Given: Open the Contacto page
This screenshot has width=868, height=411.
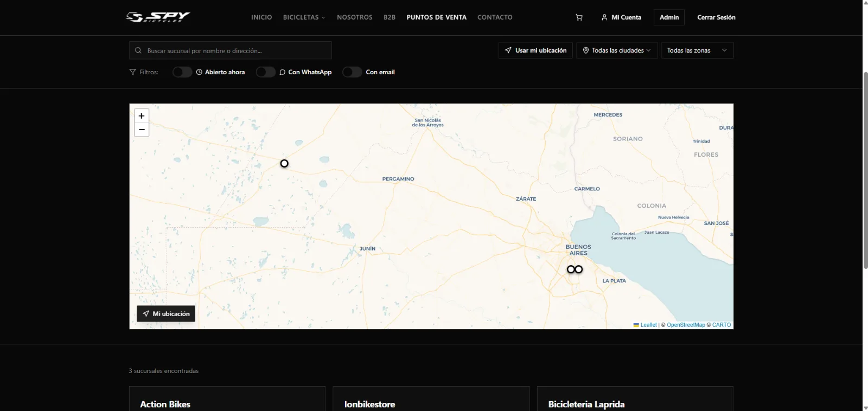Looking at the screenshot, I should coord(495,17).
